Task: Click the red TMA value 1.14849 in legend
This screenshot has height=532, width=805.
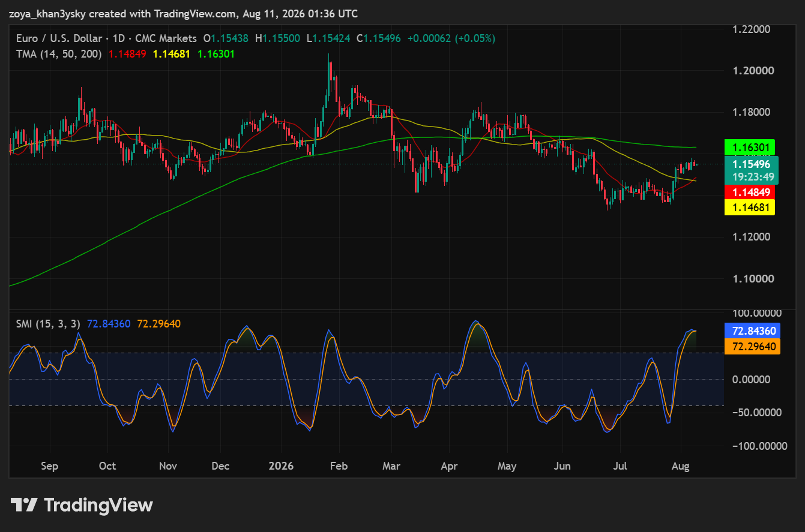Action: click(128, 53)
